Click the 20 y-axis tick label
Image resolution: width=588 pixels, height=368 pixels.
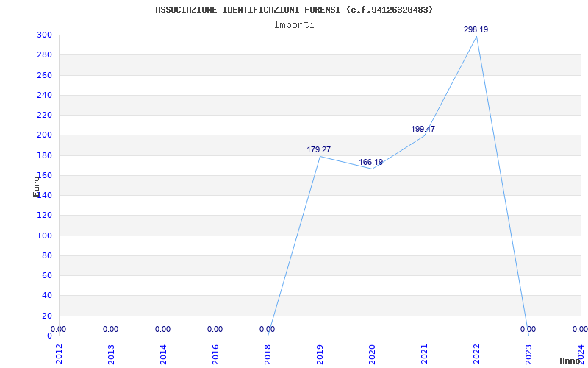tap(47, 316)
